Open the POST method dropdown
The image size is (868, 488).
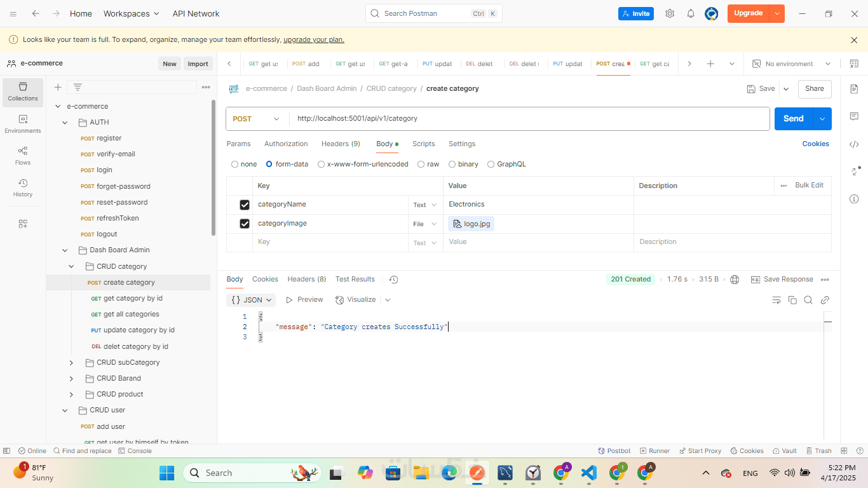tap(257, 119)
